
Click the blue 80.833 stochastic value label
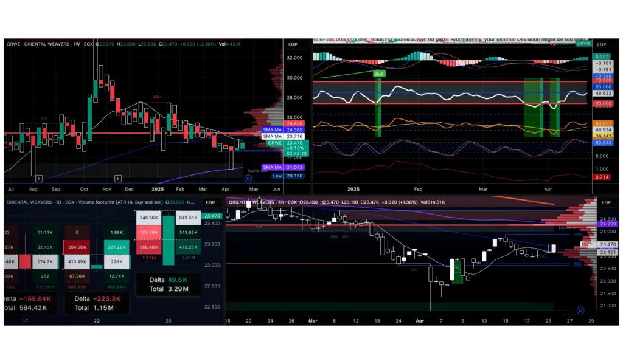point(603,143)
